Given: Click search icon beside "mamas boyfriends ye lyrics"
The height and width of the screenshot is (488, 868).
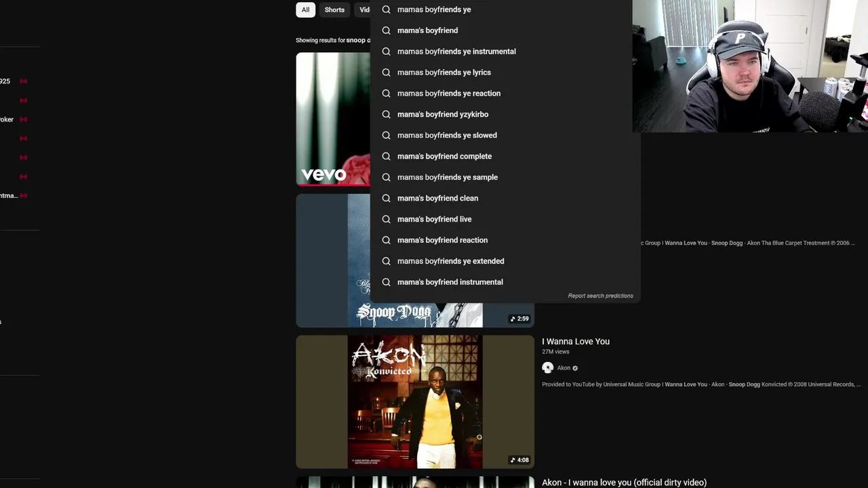Looking at the screenshot, I should pyautogui.click(x=386, y=73).
